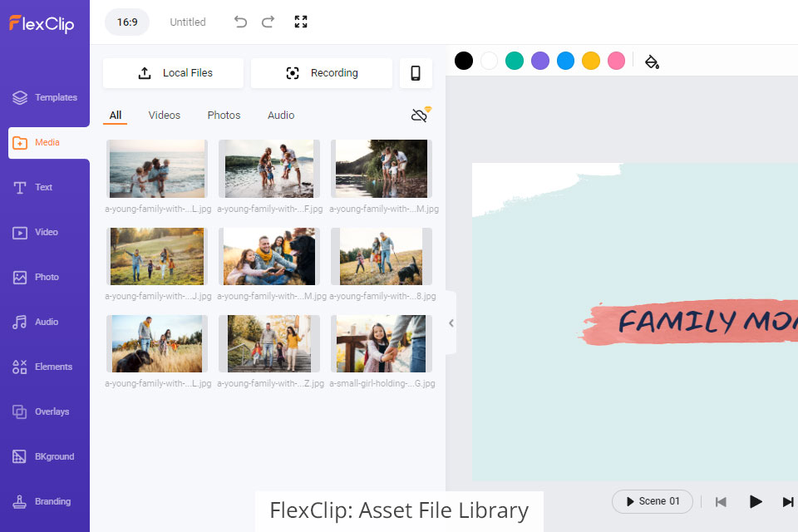Play Scene 01
Screen dimensions: 798x532
653,501
